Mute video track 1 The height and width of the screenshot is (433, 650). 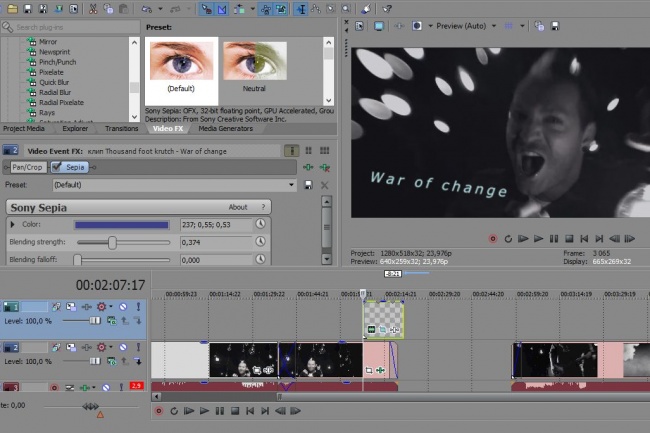point(123,307)
